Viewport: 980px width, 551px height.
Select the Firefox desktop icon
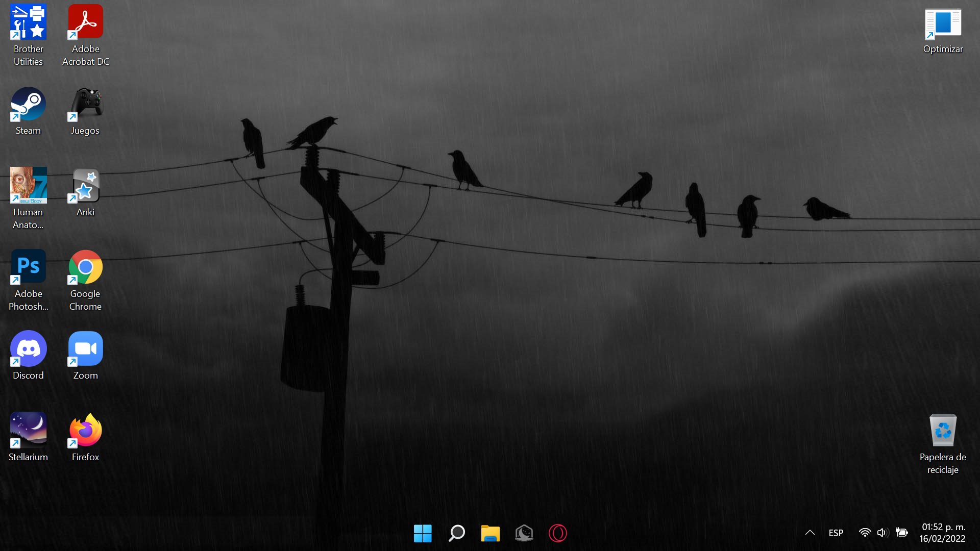pyautogui.click(x=85, y=430)
